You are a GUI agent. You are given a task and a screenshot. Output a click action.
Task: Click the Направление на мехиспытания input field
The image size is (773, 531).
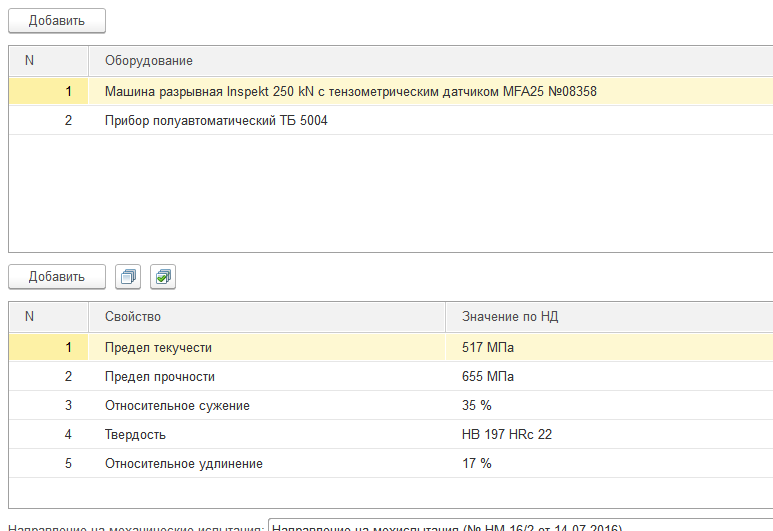(520, 526)
